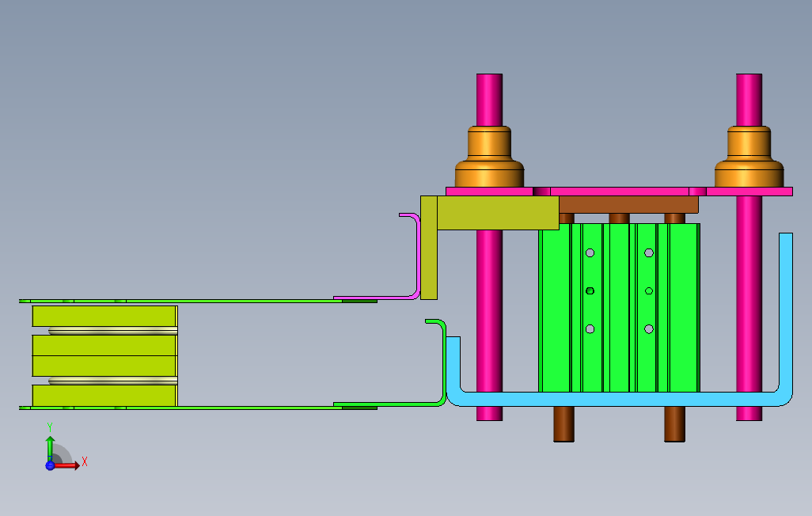The image size is (812, 516).
Task: Select the upper thin green sheet strip
Action: 198,301
